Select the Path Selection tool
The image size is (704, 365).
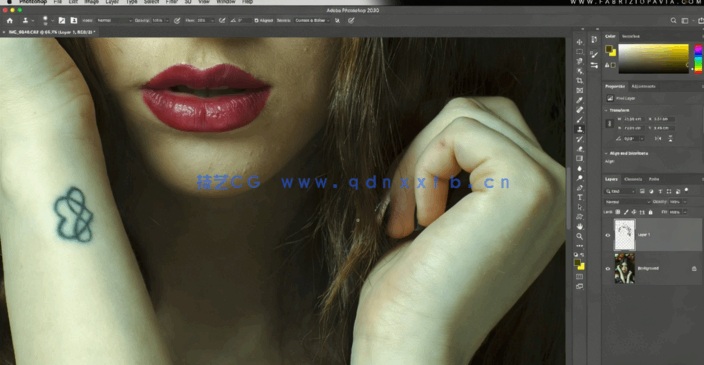(580, 207)
